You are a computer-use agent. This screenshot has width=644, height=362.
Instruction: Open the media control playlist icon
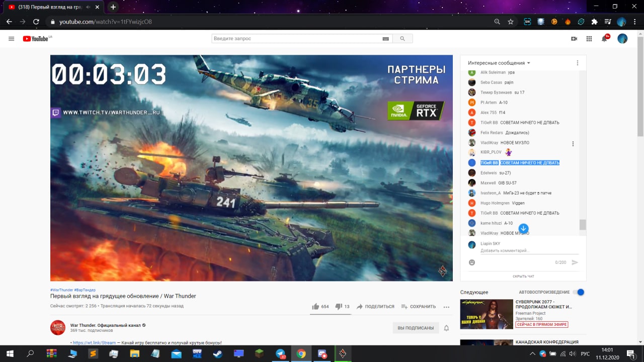608,22
